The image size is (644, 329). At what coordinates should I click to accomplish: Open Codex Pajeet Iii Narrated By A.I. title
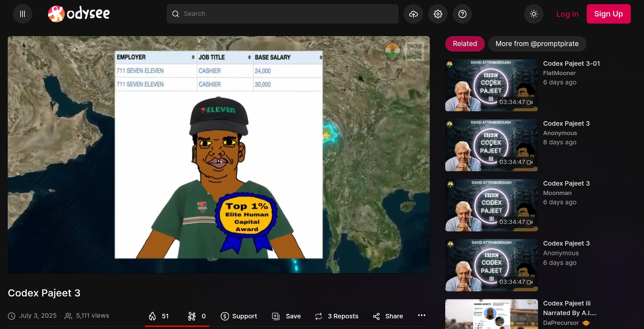click(570, 308)
